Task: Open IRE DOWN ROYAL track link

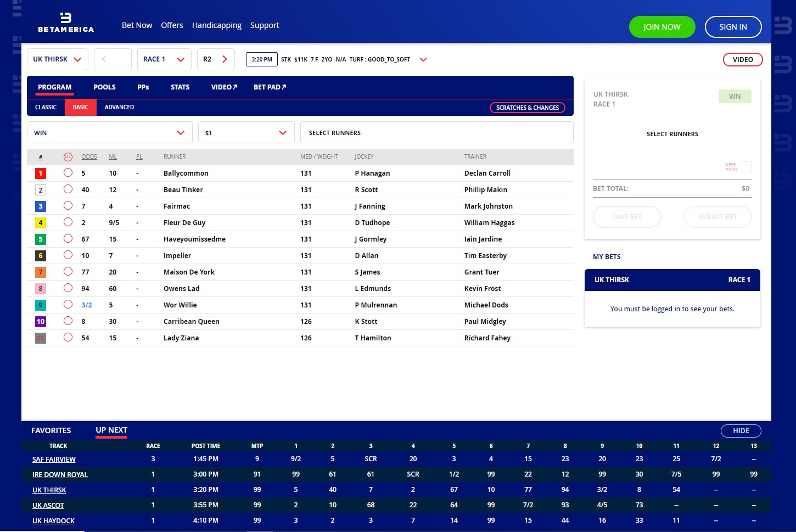Action: click(60, 475)
